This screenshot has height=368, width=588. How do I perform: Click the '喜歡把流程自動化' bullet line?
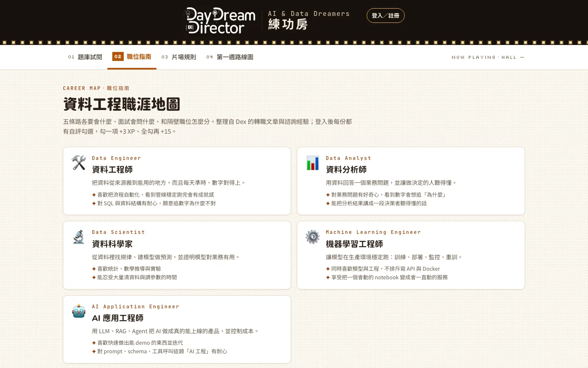(153, 195)
